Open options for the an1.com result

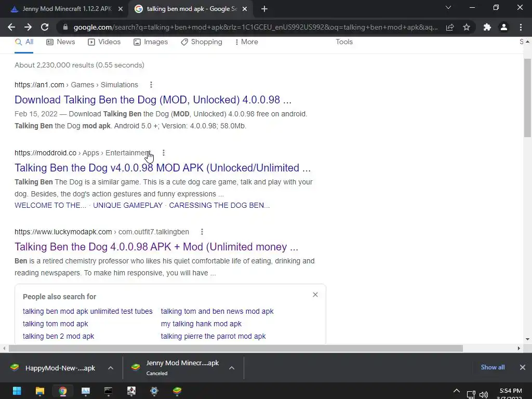point(151,85)
